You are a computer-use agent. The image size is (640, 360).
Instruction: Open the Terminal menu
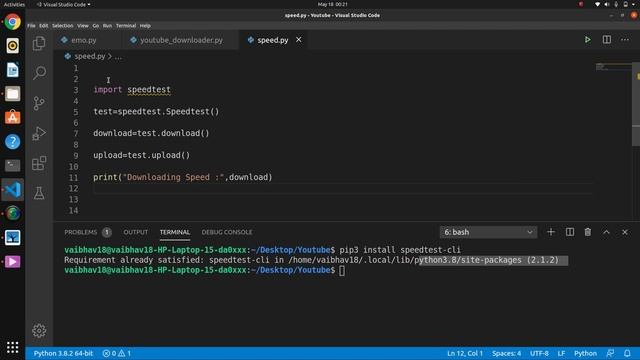pos(126,25)
